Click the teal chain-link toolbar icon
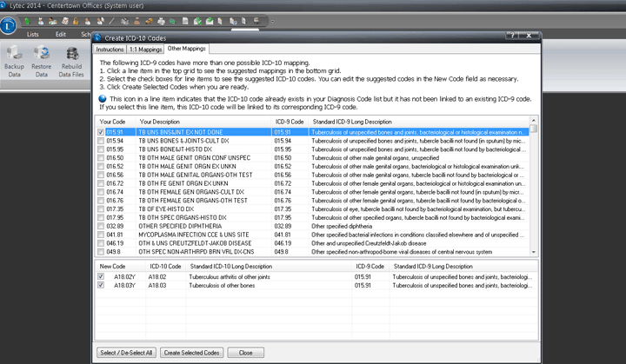The height and width of the screenshot is (364, 626). (x=172, y=21)
